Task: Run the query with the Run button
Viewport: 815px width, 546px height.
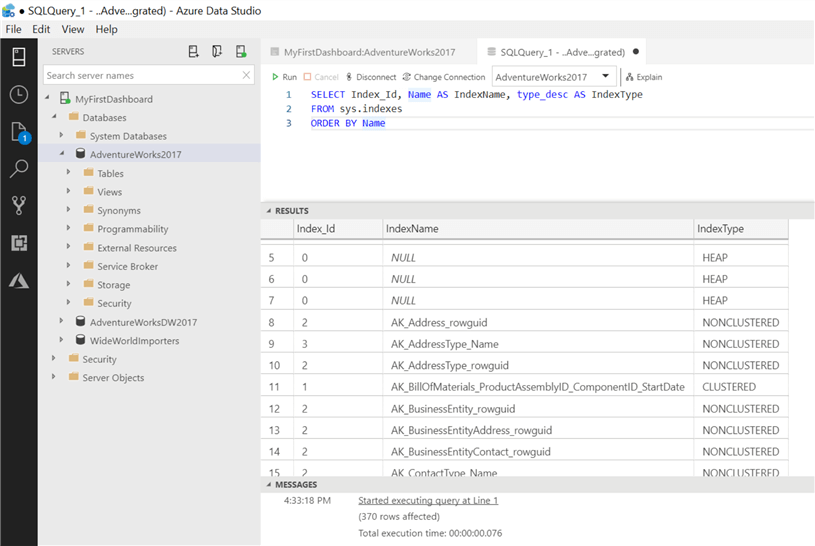Action: coord(284,77)
